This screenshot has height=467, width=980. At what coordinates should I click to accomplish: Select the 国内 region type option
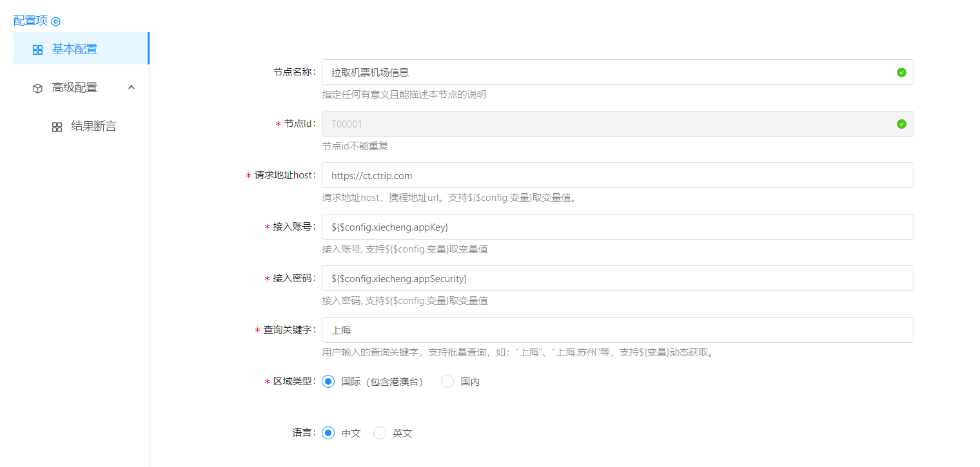point(447,381)
